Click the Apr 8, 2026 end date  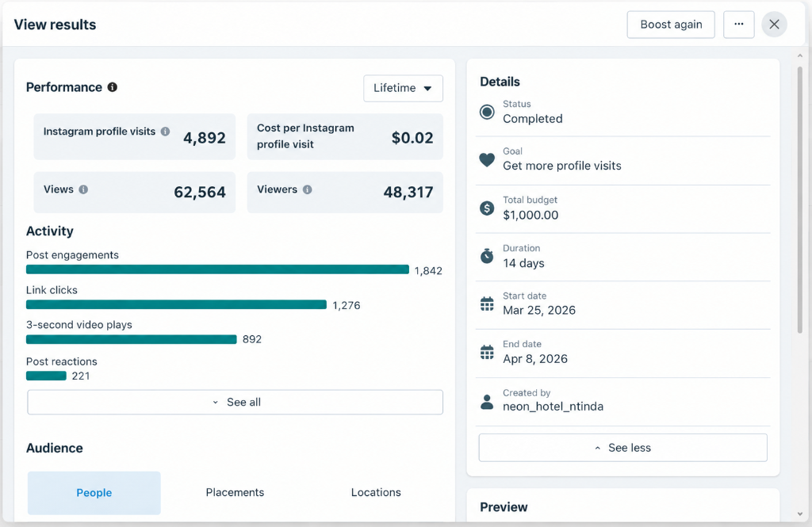coord(535,359)
